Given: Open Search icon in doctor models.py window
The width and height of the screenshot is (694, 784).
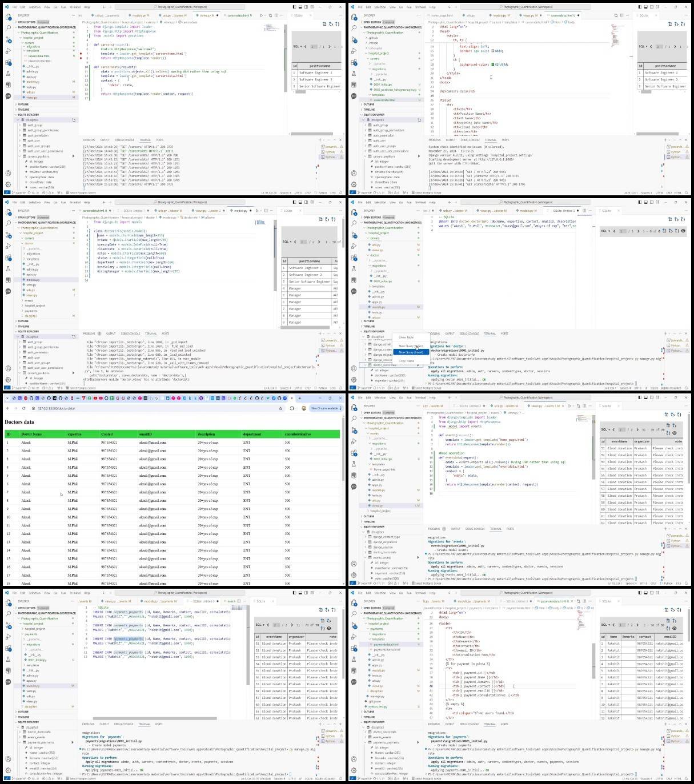Looking at the screenshot, I should pos(8,223).
